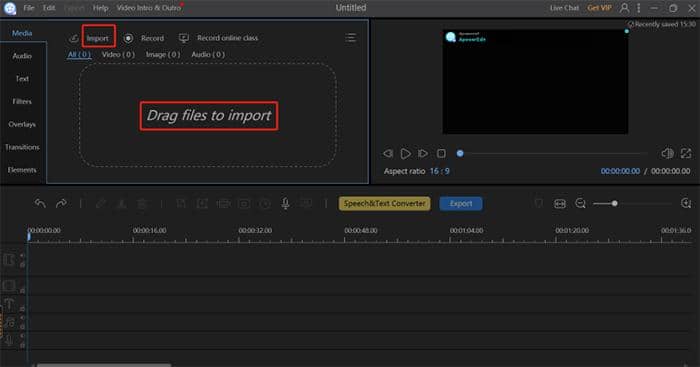Viewport: 700px width, 367px height.
Task: Open the Audio tab in sidebar
Action: 22,56
